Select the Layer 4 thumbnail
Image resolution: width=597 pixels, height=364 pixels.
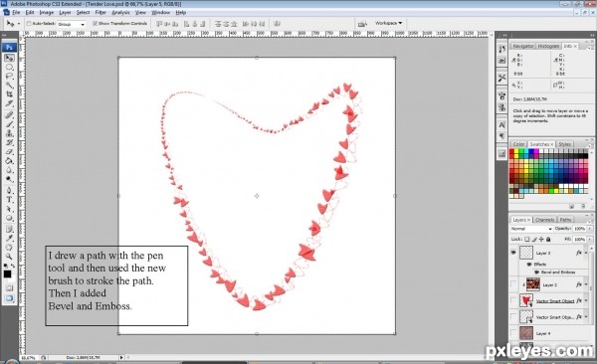click(x=526, y=333)
